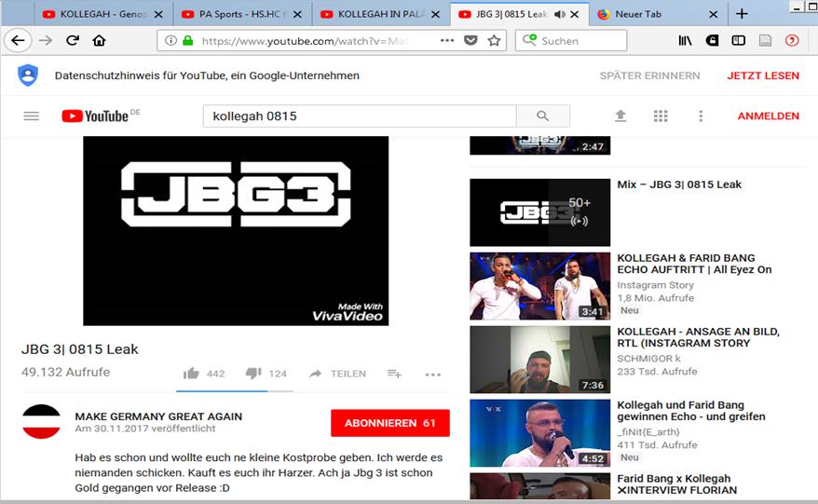The width and height of the screenshot is (818, 504).
Task: Open KOLLEGAH - ANSAGE AN BILD title
Action: (x=698, y=337)
